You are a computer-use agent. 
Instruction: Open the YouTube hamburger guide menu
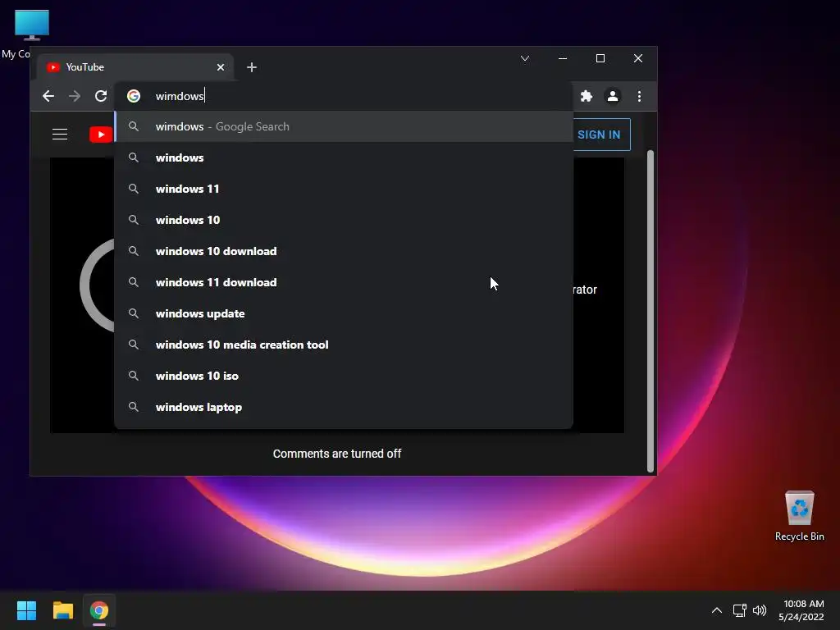click(60, 134)
